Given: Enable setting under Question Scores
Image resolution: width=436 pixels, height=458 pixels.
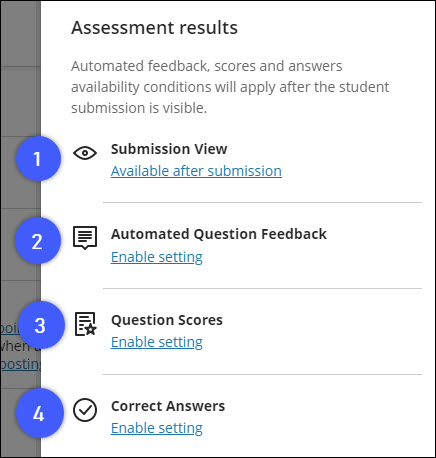Looking at the screenshot, I should point(157,342).
